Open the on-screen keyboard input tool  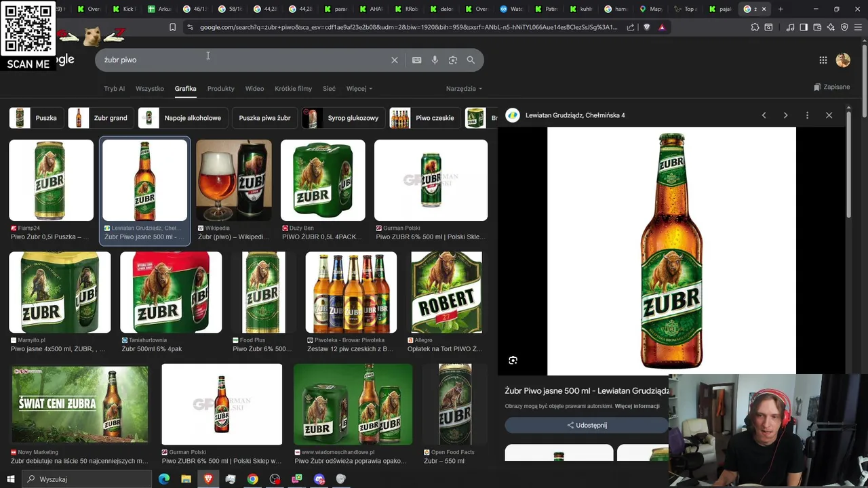pyautogui.click(x=417, y=60)
